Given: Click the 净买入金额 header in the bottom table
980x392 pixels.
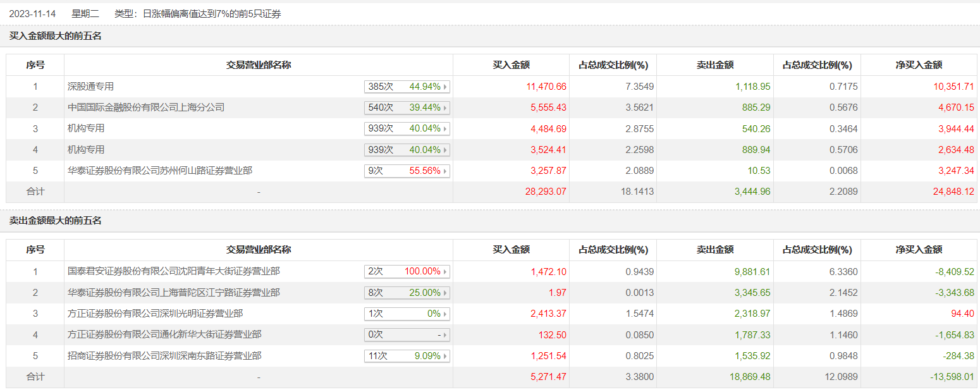Looking at the screenshot, I should coord(919,250).
